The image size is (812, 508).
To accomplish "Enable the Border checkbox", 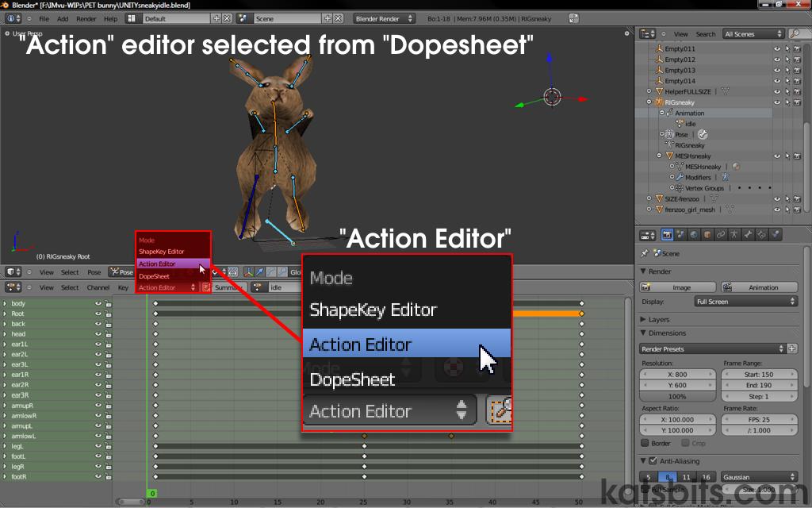I will 645,443.
